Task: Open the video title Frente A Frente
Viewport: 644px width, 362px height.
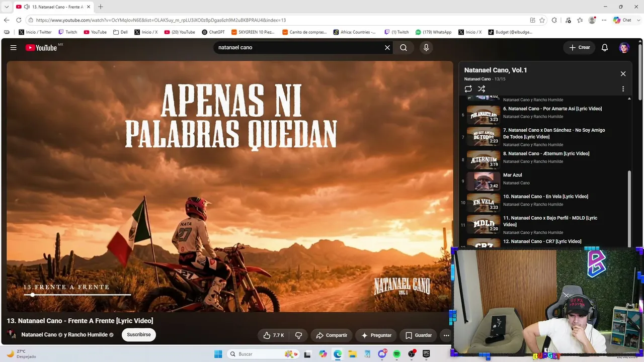Action: (80, 321)
